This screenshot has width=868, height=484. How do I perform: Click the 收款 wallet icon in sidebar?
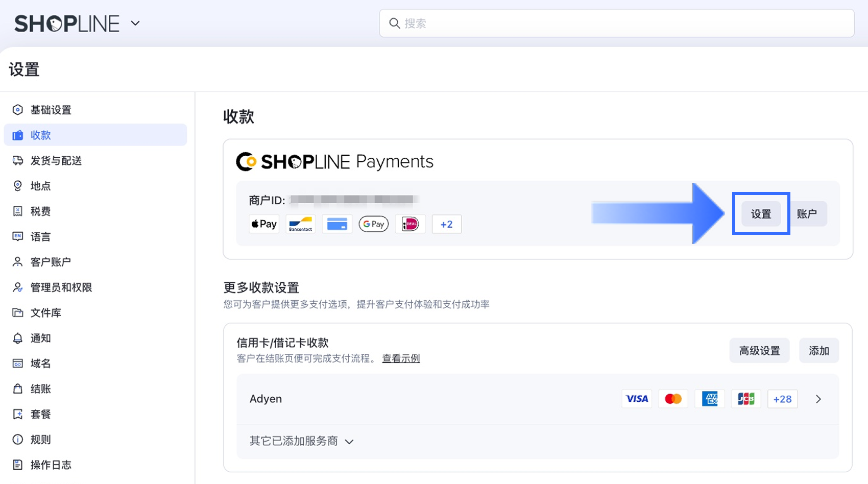coord(17,135)
